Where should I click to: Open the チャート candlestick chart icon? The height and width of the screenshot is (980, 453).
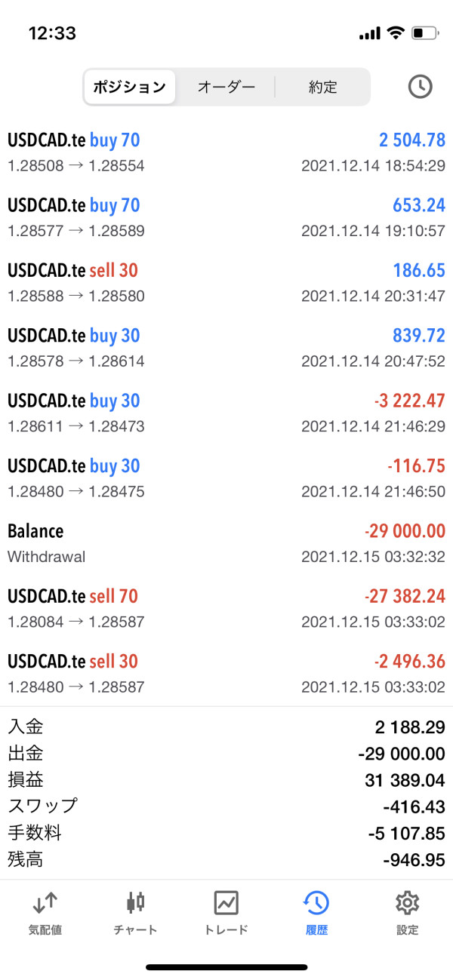click(x=136, y=902)
